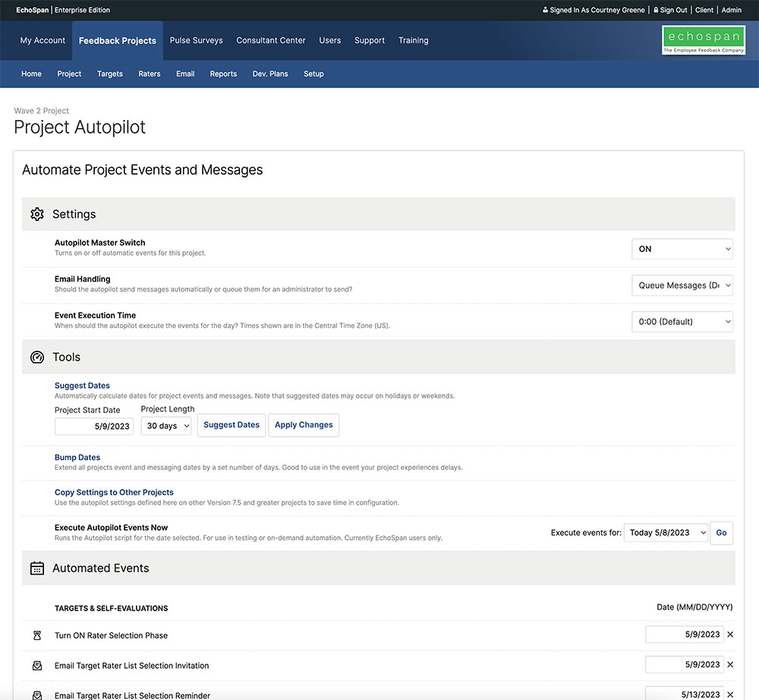
Task: Clear date for Rater List Selection Reminder
Action: click(x=730, y=695)
